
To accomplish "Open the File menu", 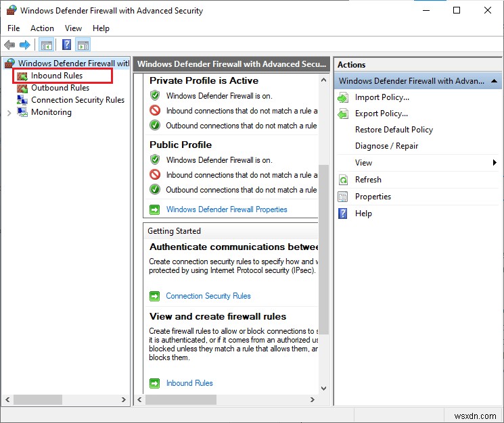I will coord(14,28).
